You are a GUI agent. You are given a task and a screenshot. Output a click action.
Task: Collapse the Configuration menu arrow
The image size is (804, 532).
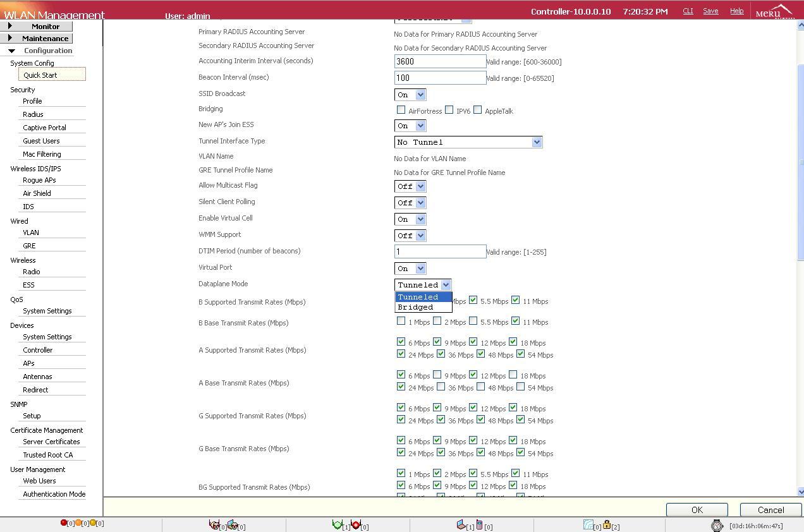point(11,51)
